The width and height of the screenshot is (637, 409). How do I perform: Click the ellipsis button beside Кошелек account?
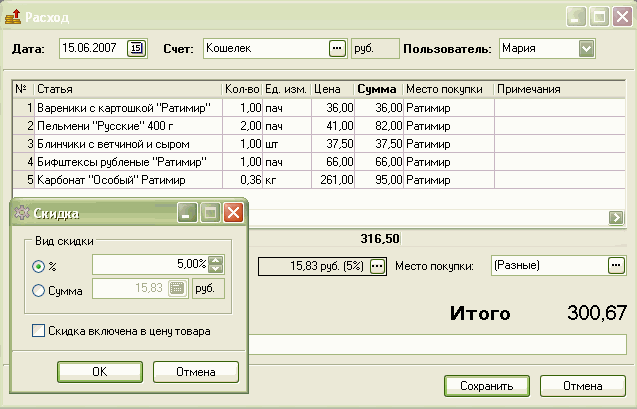point(336,48)
